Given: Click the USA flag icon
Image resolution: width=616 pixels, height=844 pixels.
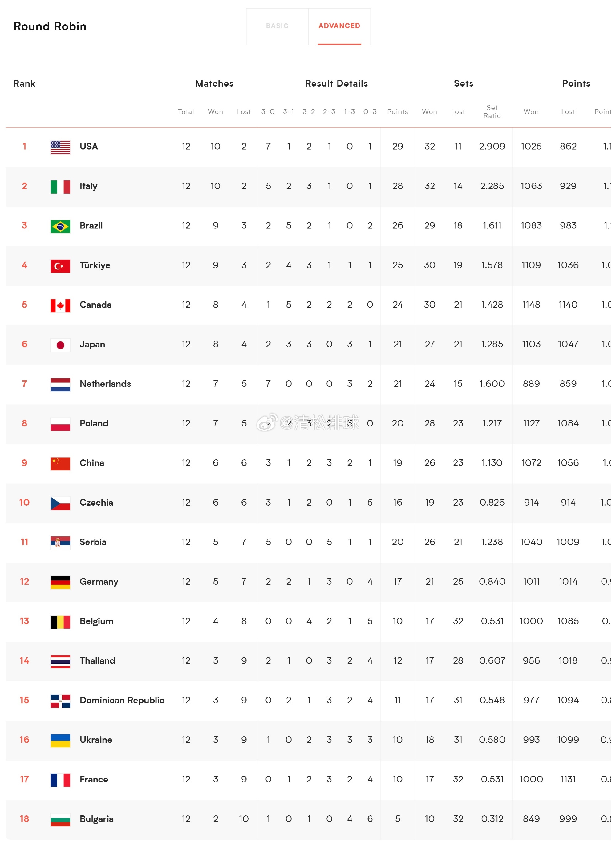Looking at the screenshot, I should (x=60, y=147).
